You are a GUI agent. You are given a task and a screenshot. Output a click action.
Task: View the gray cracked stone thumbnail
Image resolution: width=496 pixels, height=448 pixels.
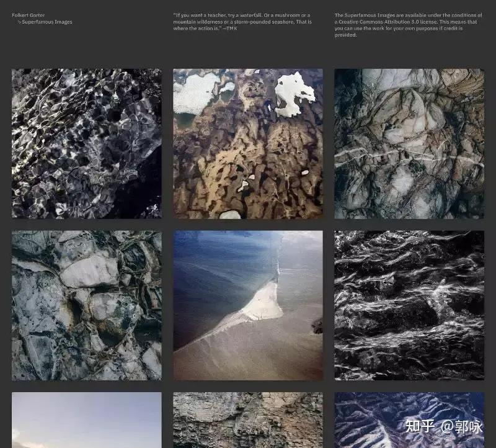[x=86, y=305]
